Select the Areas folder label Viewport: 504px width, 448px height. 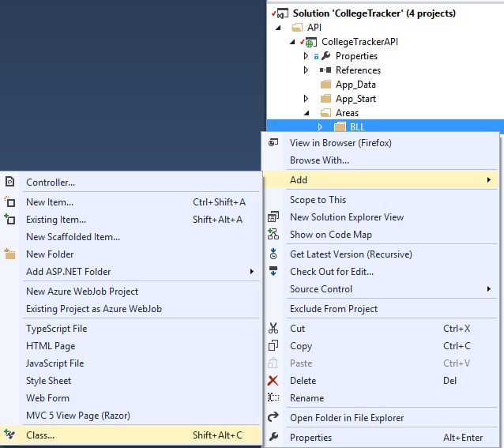(x=347, y=113)
